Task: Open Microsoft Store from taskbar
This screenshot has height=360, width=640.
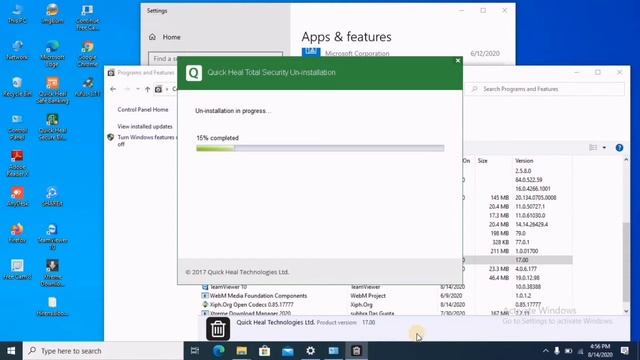Action: pyautogui.click(x=264, y=351)
